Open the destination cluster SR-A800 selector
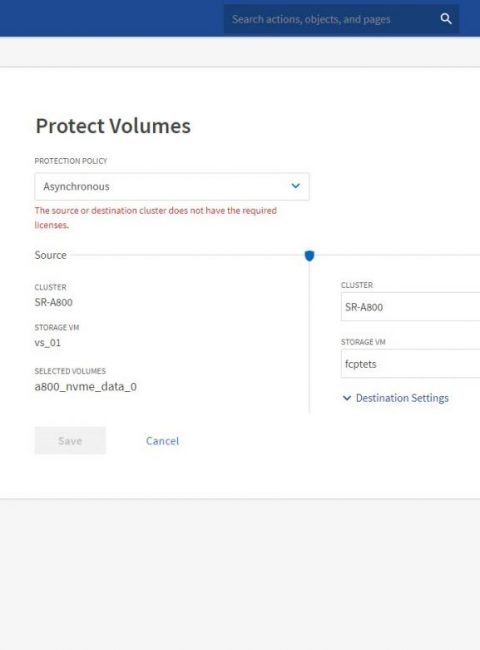The image size is (480, 650). 410,307
